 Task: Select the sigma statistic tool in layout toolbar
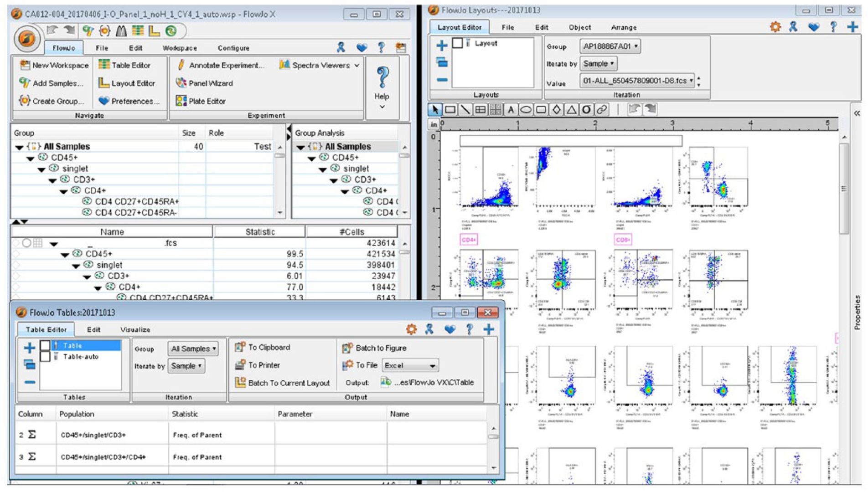click(587, 109)
